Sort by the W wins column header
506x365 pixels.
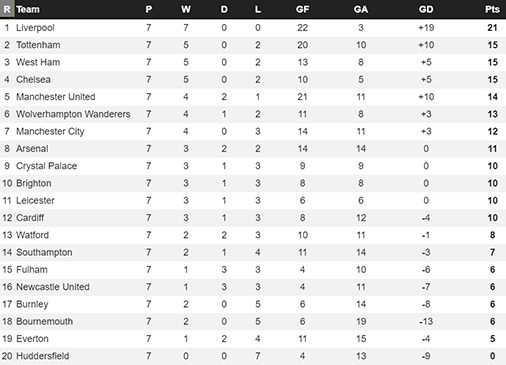pos(186,9)
